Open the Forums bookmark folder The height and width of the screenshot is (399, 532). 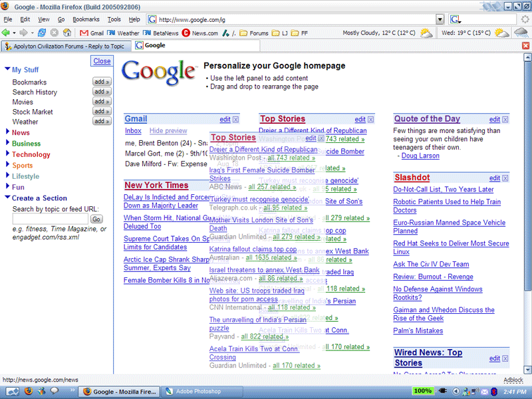[254, 33]
